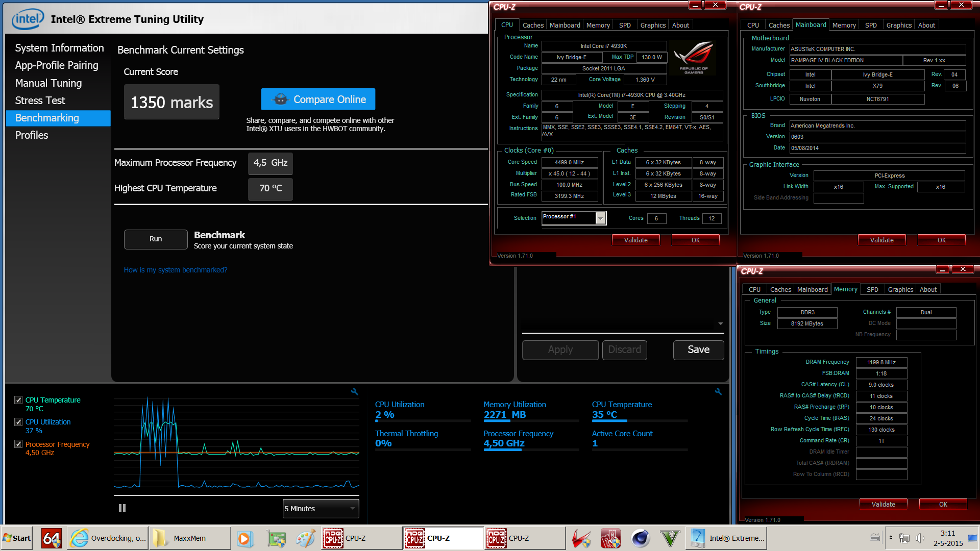Click the Save button
The image size is (980, 551).
(698, 350)
